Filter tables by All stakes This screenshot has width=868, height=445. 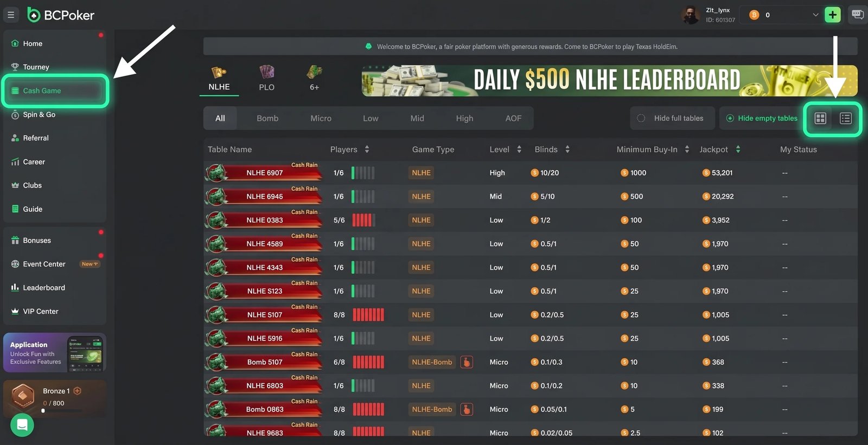click(x=220, y=118)
